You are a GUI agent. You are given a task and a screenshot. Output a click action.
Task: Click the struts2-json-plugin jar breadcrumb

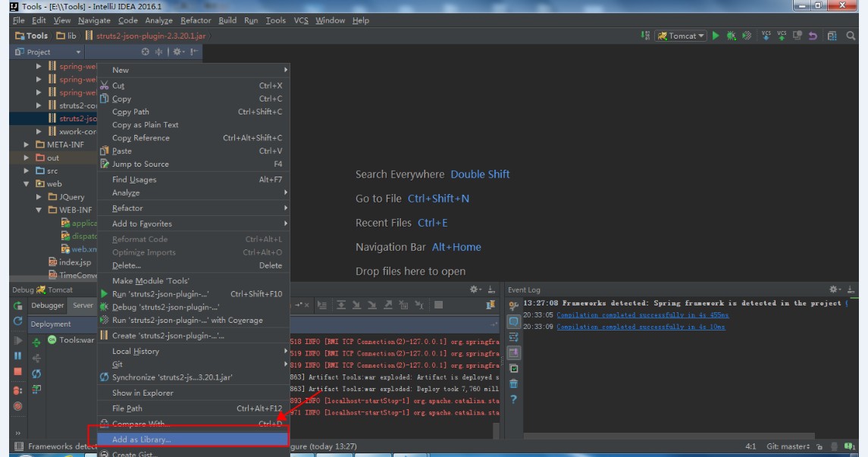[145, 36]
